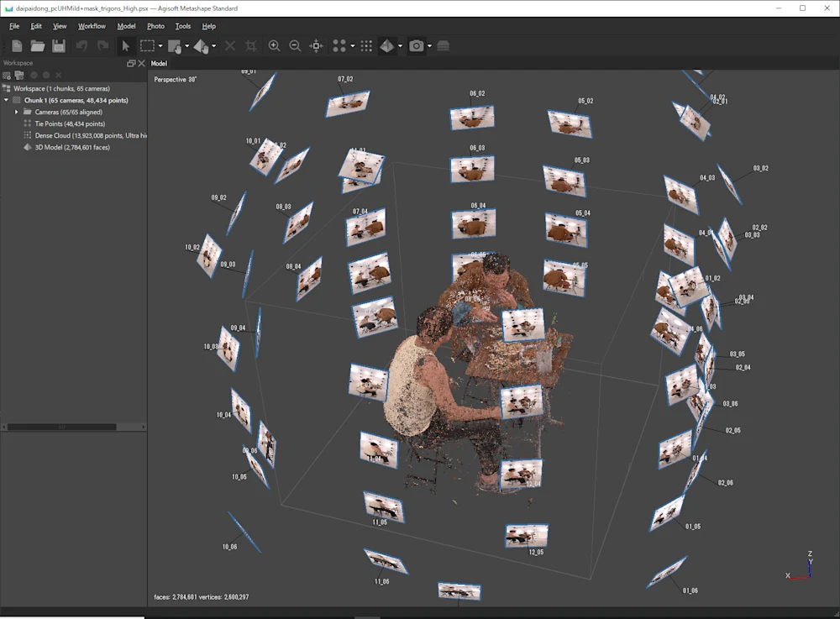Viewport: 840px width, 619px height.
Task: Click camera thumbnail labeled 06_02
Action: [x=472, y=118]
